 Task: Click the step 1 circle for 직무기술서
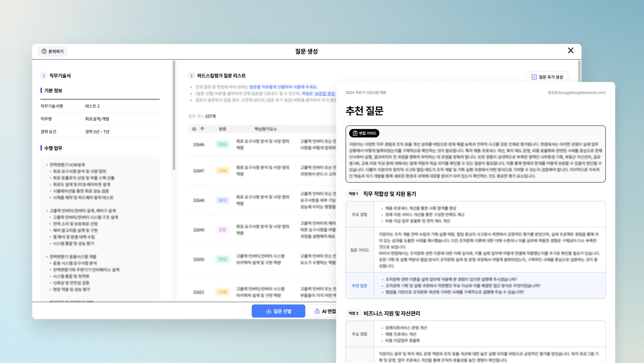tap(44, 76)
